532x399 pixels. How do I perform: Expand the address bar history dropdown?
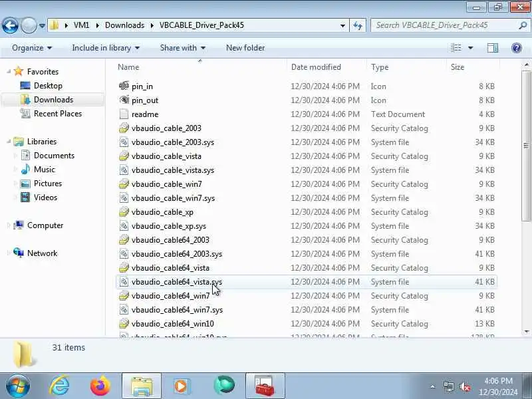click(342, 25)
